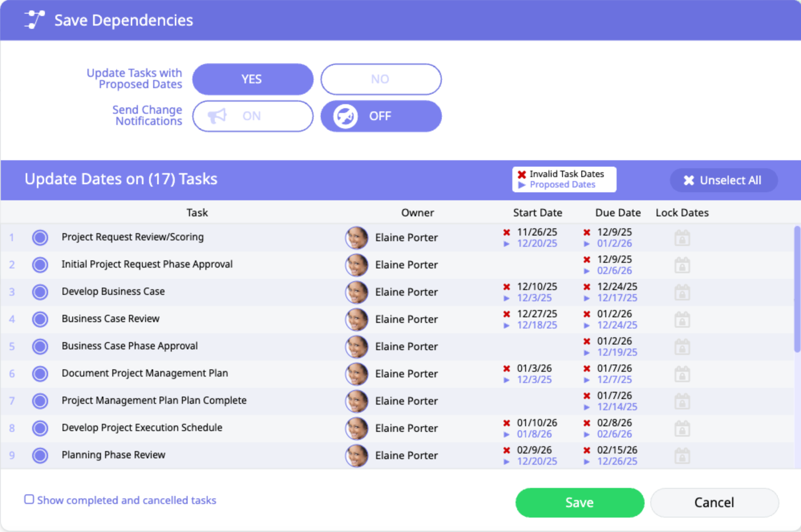Choose NO for updating tasks with proposed dates
Screen dimensions: 801x532
[x=380, y=79]
